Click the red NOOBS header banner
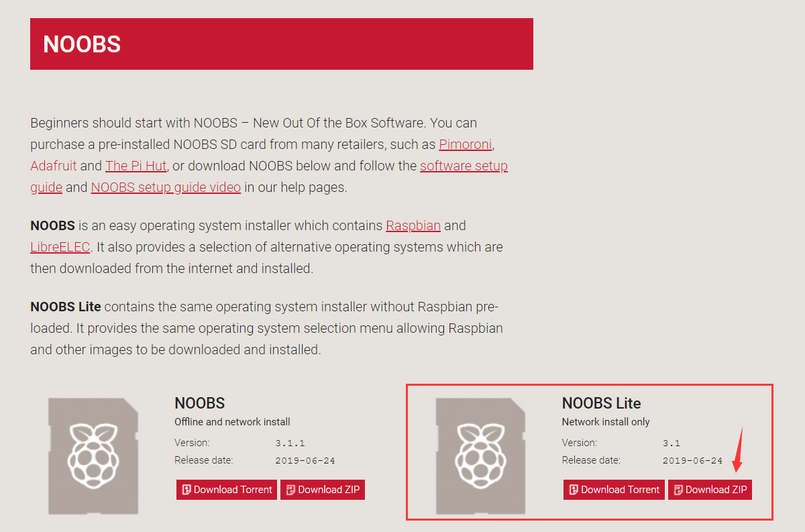805x532 pixels. (282, 44)
